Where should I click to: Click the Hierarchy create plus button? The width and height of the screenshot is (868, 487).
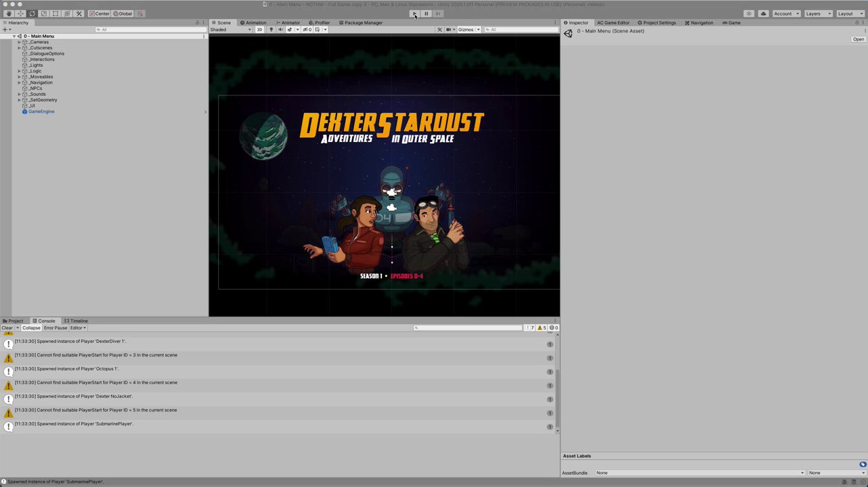[6, 30]
